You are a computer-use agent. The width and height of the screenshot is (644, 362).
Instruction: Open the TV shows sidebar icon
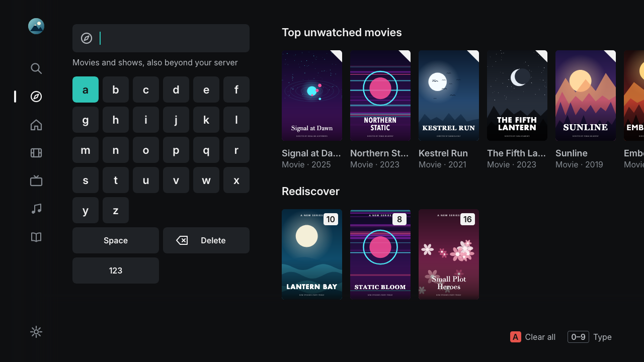click(36, 181)
